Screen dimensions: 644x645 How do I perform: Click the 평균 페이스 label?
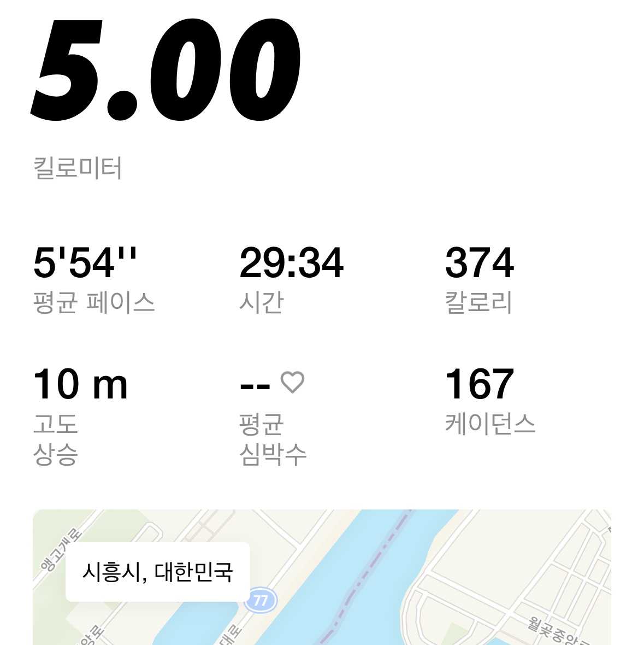coord(94,302)
